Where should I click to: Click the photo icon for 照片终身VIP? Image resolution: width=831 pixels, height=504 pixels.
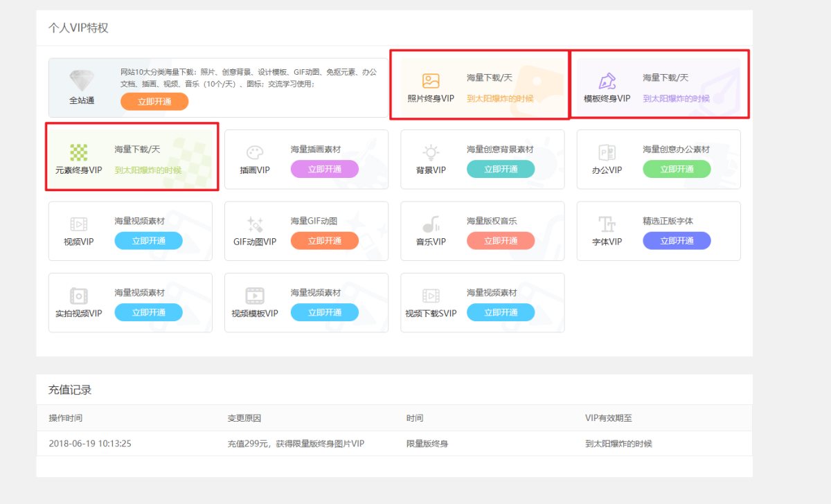coord(431,81)
